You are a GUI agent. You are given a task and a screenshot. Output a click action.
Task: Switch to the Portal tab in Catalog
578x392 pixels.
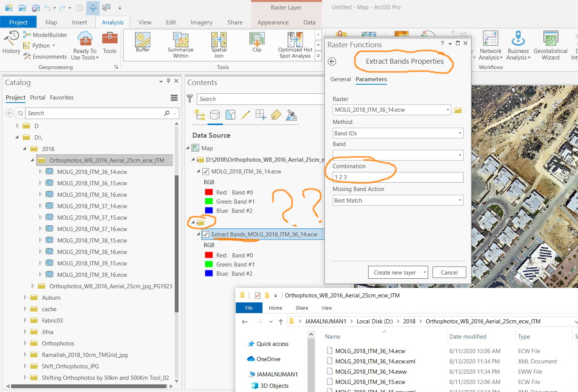coord(38,98)
